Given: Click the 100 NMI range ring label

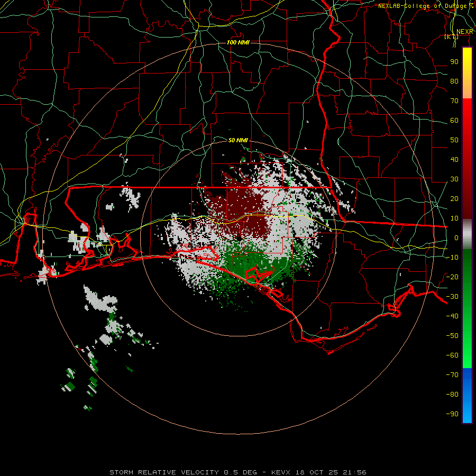Looking at the screenshot, I should pos(238,42).
